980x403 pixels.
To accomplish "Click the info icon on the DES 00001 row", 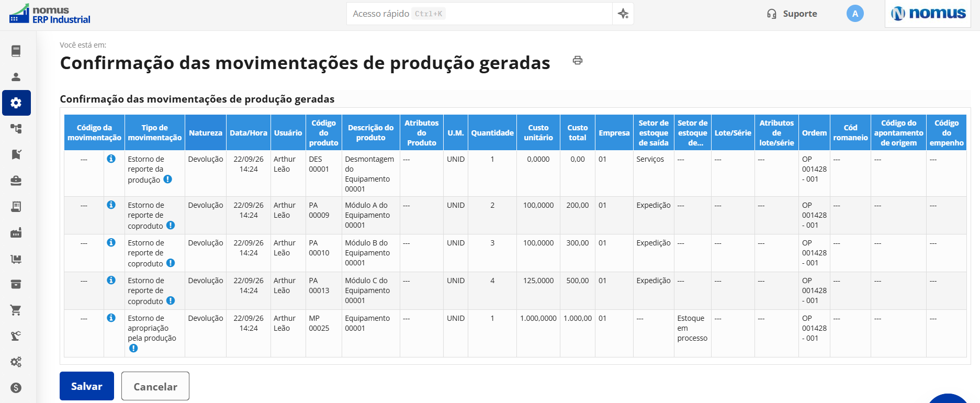I will pyautogui.click(x=111, y=159).
